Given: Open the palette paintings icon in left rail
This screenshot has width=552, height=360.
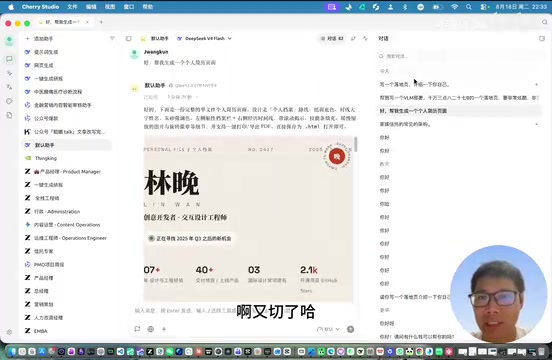Looking at the screenshot, I should click(x=9, y=101).
